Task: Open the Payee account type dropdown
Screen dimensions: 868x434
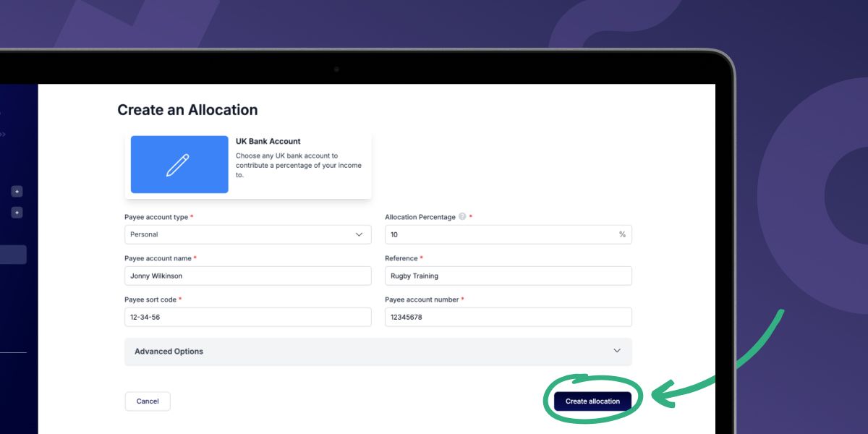Action: 247,234
